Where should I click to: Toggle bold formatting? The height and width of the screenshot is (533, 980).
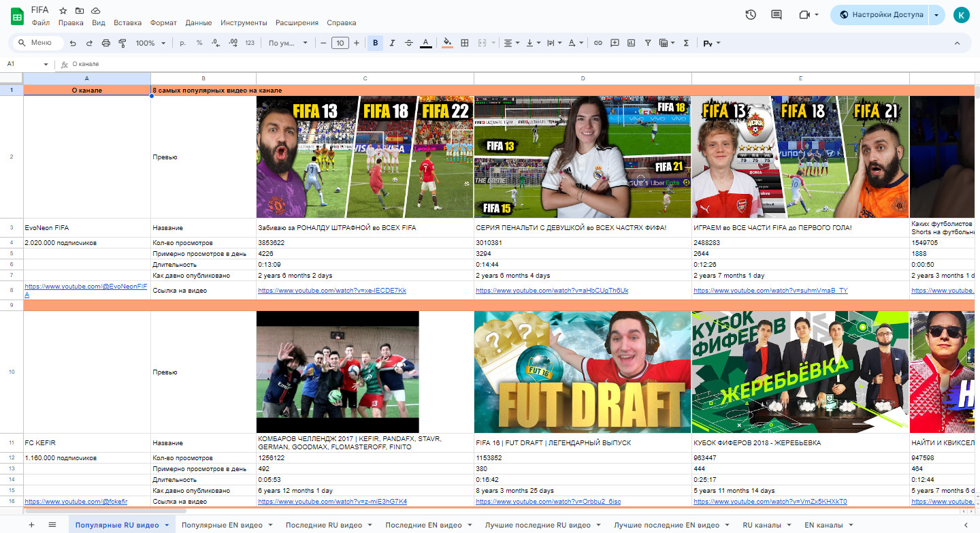[376, 43]
